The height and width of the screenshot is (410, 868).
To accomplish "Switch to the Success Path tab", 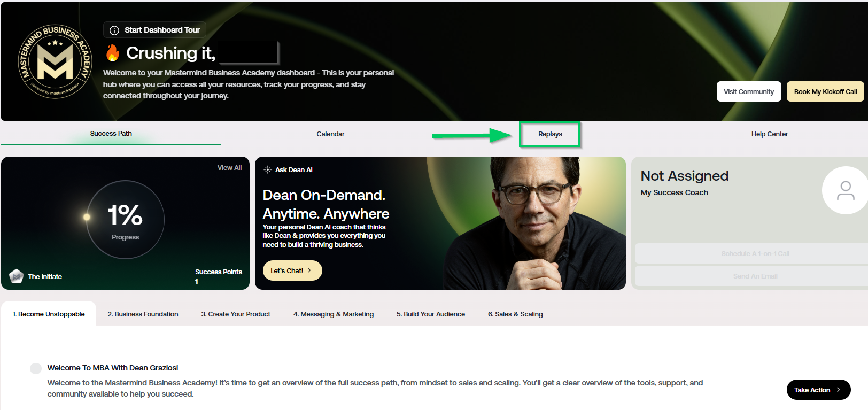I will (x=111, y=134).
